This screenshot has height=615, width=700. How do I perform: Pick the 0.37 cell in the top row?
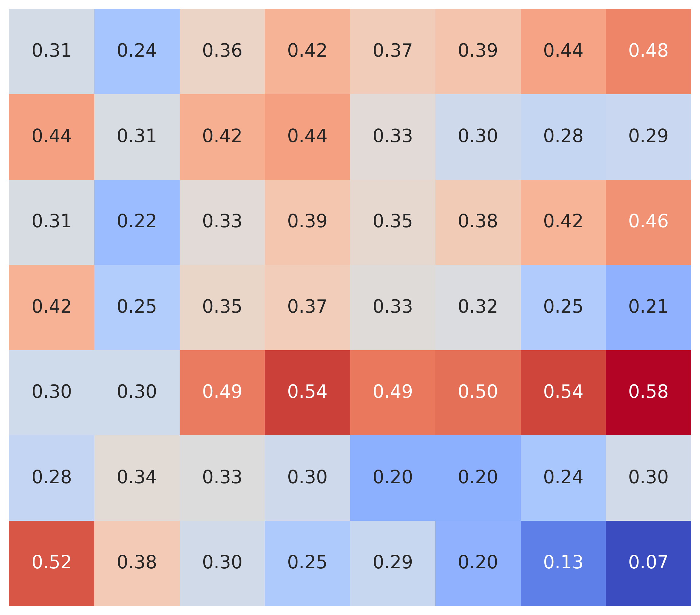(x=393, y=51)
